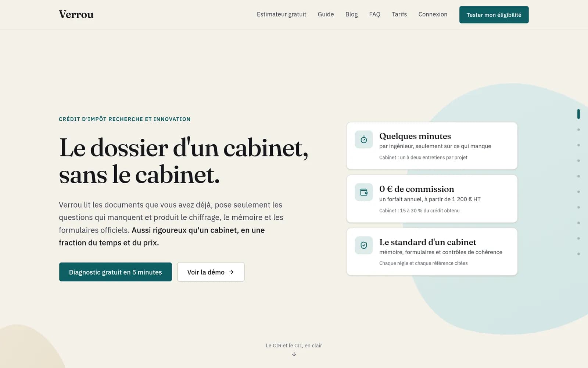Screen dimensions: 588x368
Task: Select the 0 € de commission heading
Action: click(417, 189)
